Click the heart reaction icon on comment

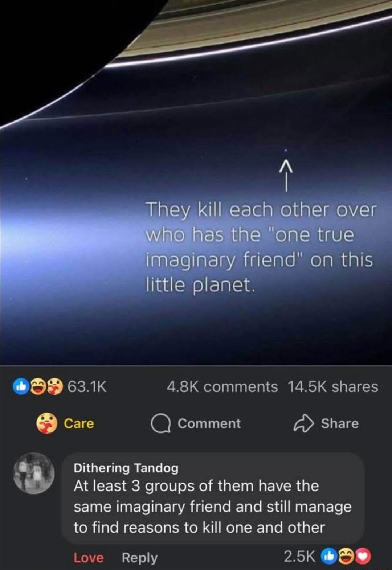point(363,556)
